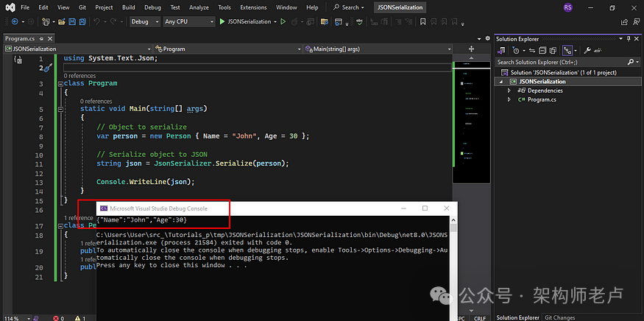
Task: Click the JSONSerialization solution name in the title bar
Action: click(x=400, y=7)
